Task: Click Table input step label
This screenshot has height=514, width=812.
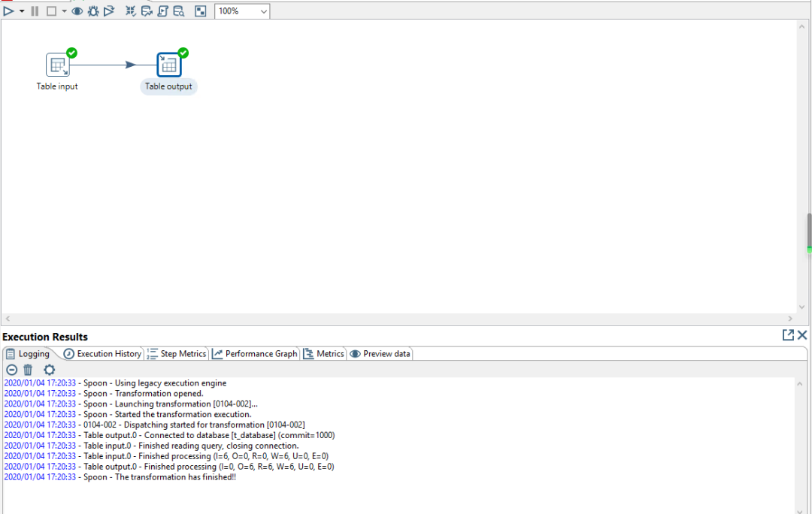Action: 57,86
